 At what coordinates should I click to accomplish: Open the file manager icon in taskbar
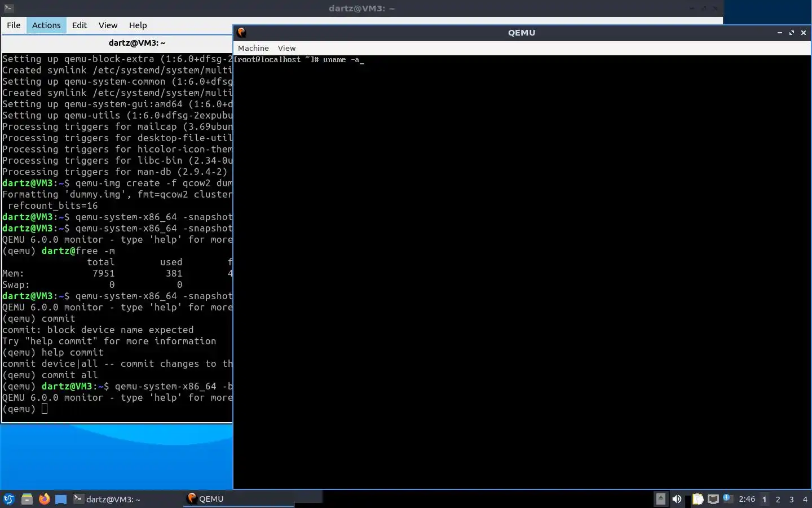pos(27,499)
